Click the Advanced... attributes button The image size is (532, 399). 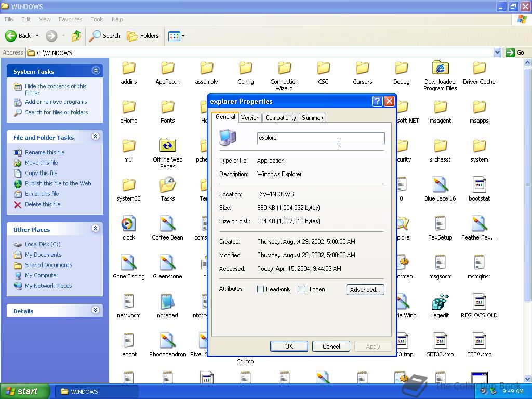365,290
